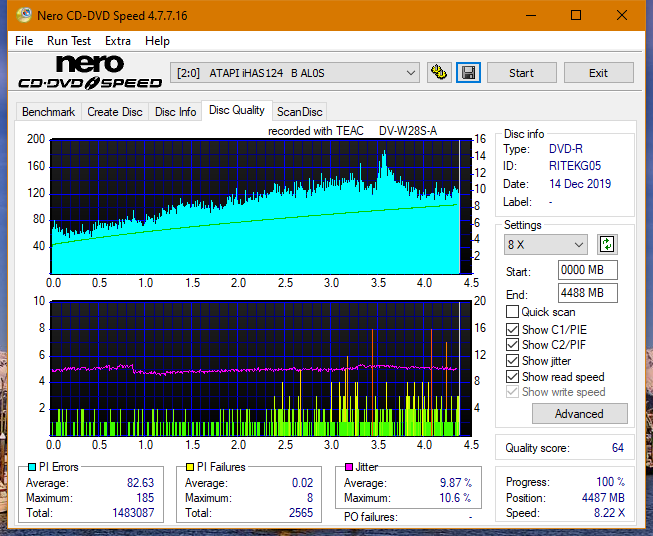Close the Nero CD-DVD Speed window

[622, 15]
